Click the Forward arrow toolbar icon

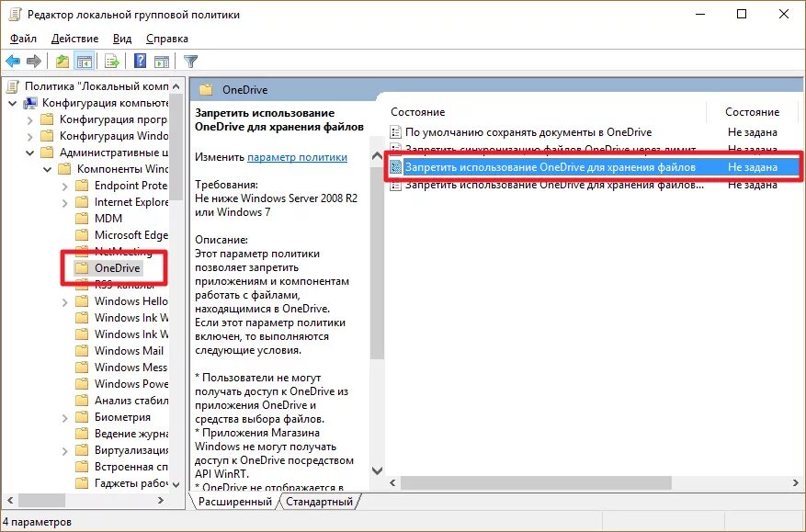pyautogui.click(x=34, y=62)
